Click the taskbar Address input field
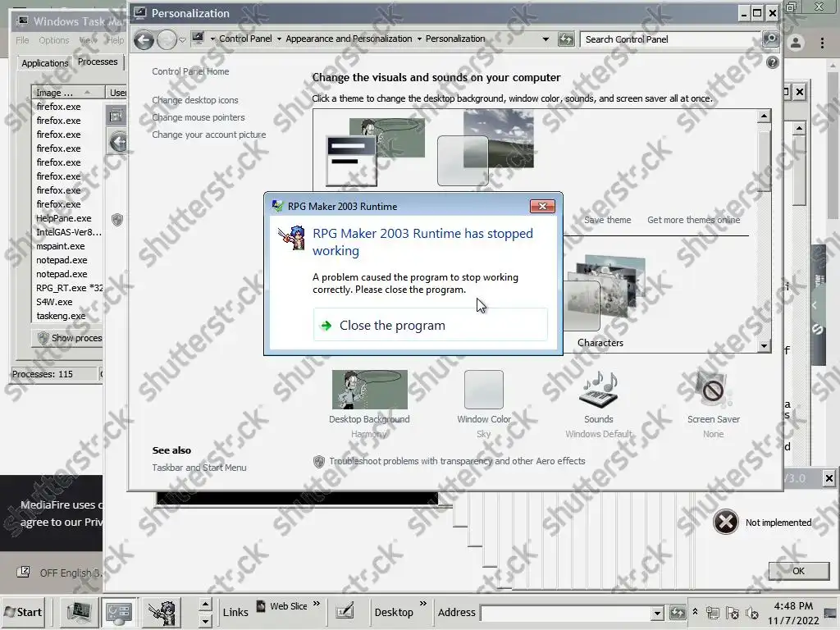This screenshot has height=630, width=840. coord(566,613)
